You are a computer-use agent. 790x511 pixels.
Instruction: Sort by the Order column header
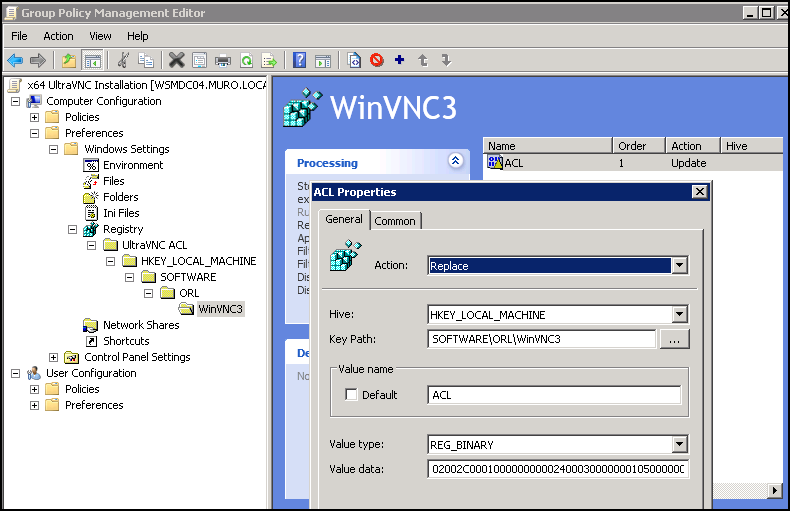tap(639, 146)
